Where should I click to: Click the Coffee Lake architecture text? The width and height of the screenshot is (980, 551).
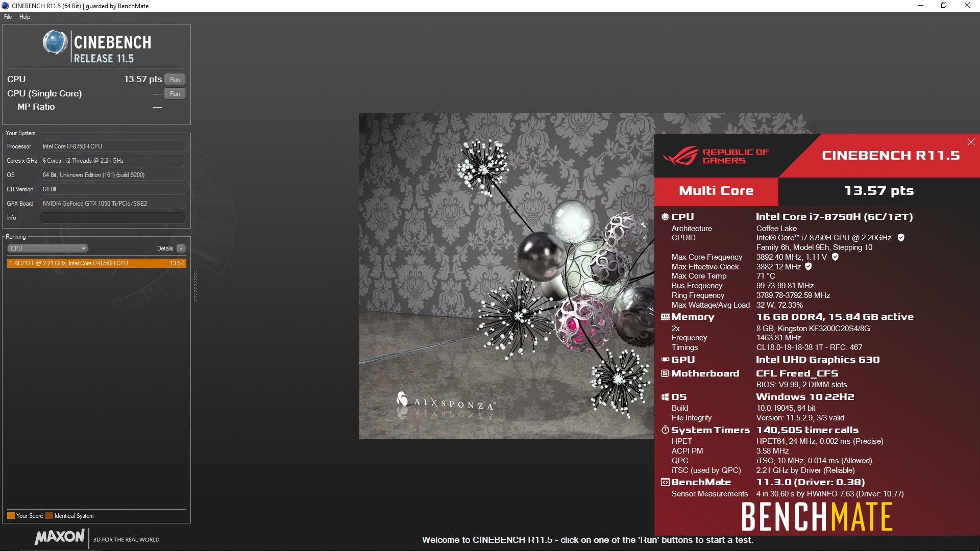click(x=776, y=229)
